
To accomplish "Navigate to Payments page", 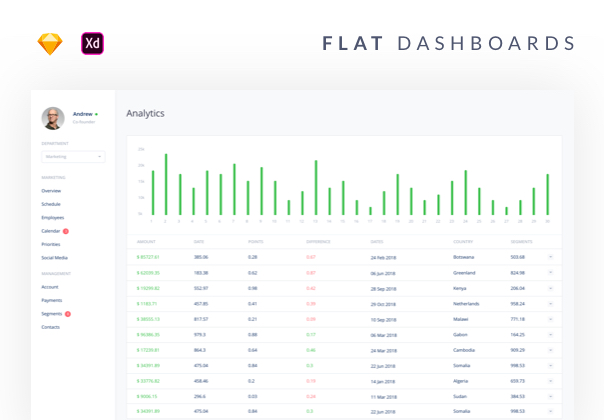I will click(x=51, y=300).
